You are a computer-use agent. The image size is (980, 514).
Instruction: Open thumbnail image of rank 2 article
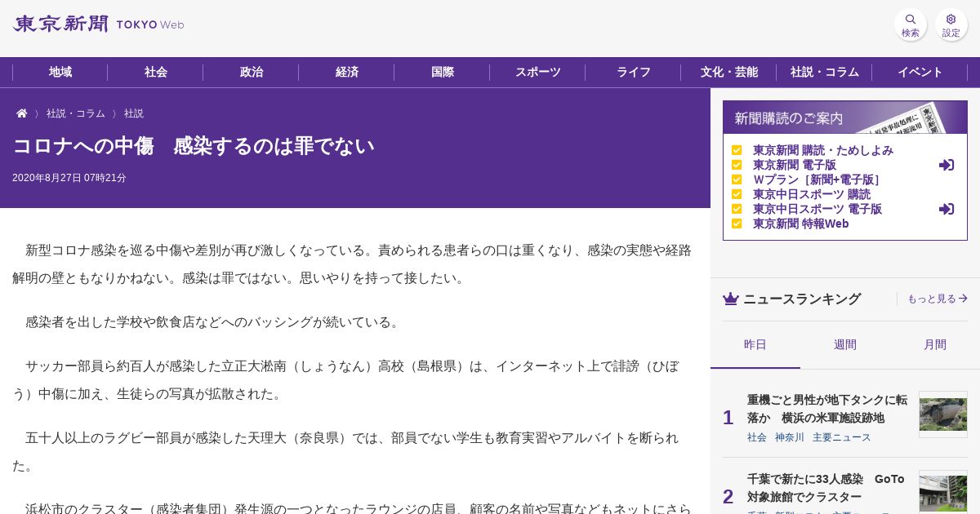943,492
